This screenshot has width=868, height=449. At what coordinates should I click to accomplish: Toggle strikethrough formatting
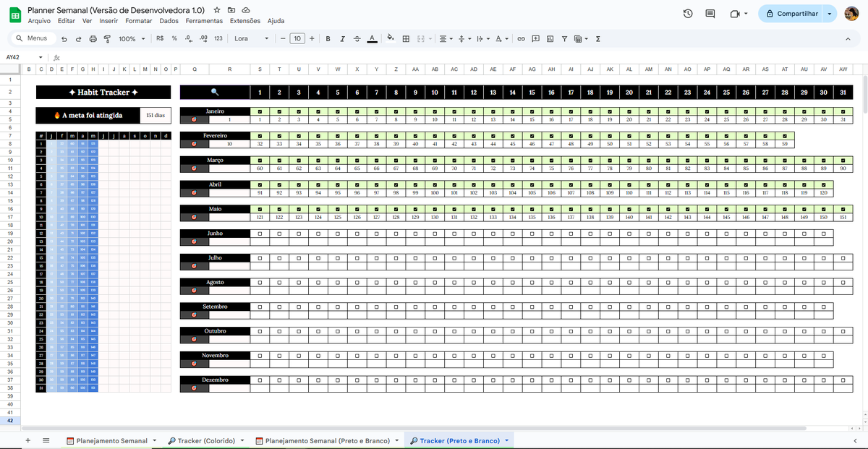tap(357, 38)
